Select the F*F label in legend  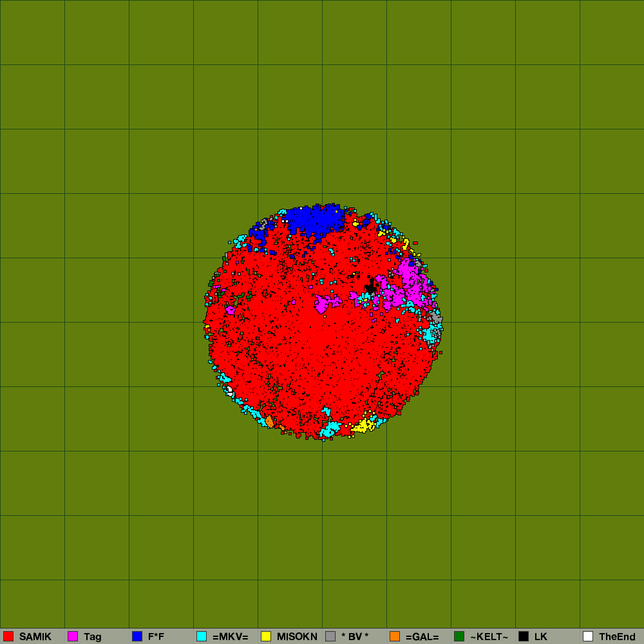(156, 637)
